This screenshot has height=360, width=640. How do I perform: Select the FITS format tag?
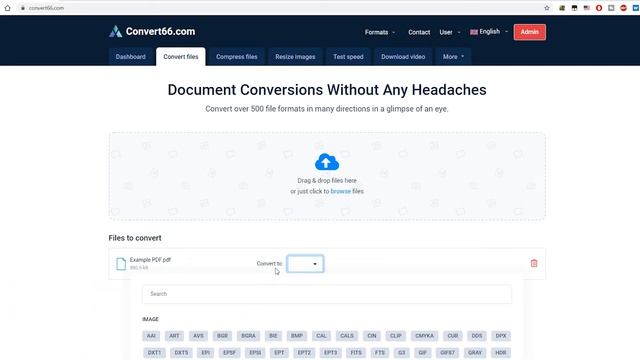[356, 352]
